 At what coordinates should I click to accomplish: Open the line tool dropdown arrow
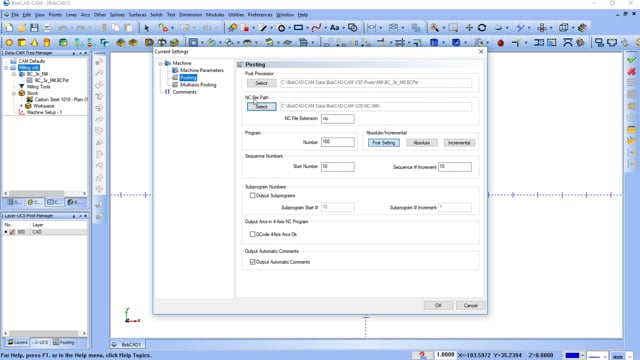click(x=271, y=28)
